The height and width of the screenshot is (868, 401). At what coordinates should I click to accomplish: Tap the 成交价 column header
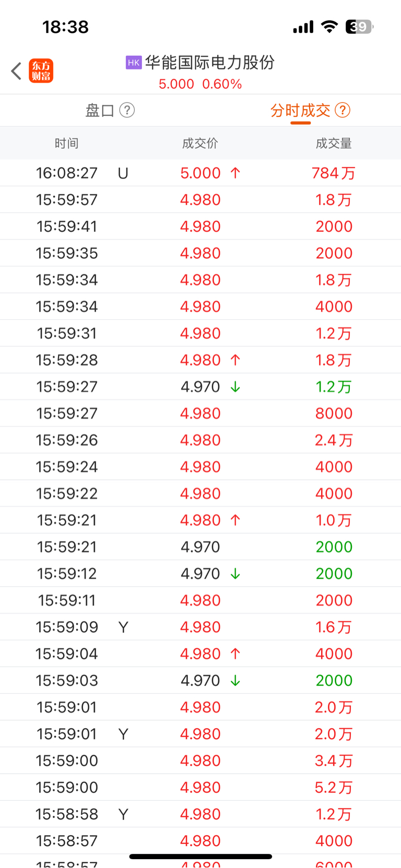click(200, 144)
